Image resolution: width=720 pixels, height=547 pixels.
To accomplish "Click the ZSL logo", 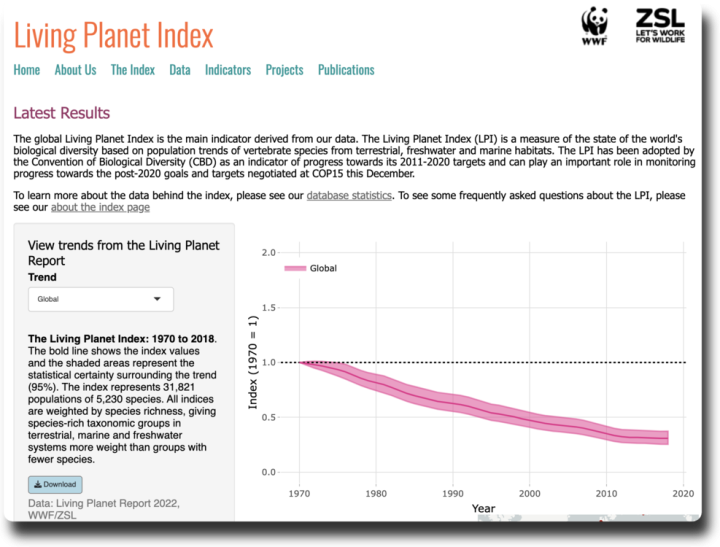I will (x=660, y=26).
